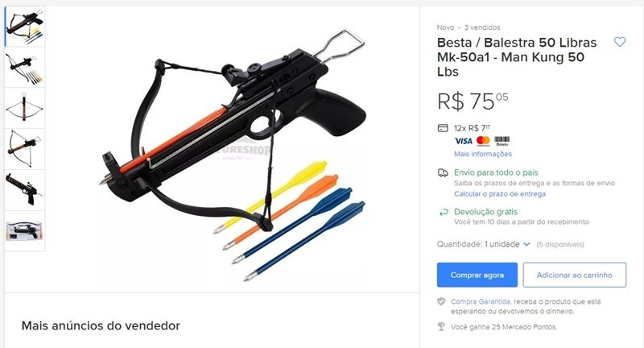
Task: Select last thumbnail showing packaged product
Action: pyautogui.click(x=25, y=231)
